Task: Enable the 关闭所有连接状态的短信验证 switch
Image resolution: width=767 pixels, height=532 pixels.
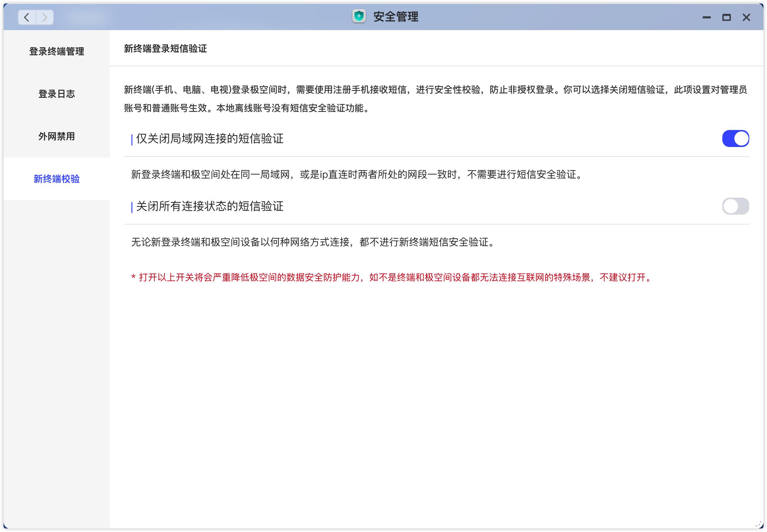Action: pyautogui.click(x=736, y=206)
